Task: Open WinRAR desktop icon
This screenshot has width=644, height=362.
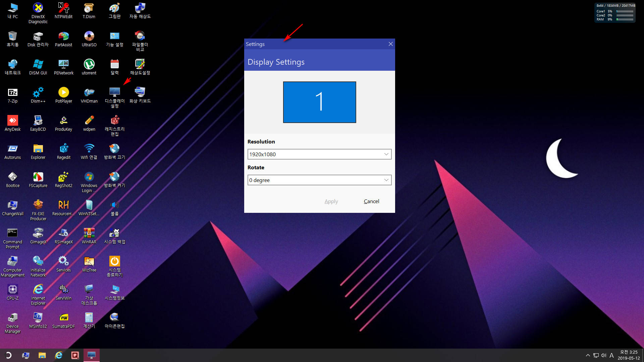Action: point(89,236)
